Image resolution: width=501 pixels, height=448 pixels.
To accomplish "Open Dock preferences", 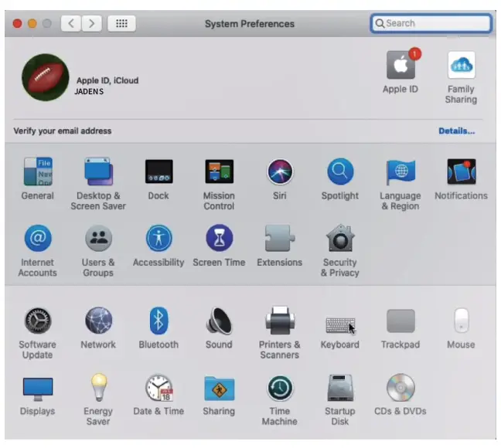I will [x=158, y=171].
